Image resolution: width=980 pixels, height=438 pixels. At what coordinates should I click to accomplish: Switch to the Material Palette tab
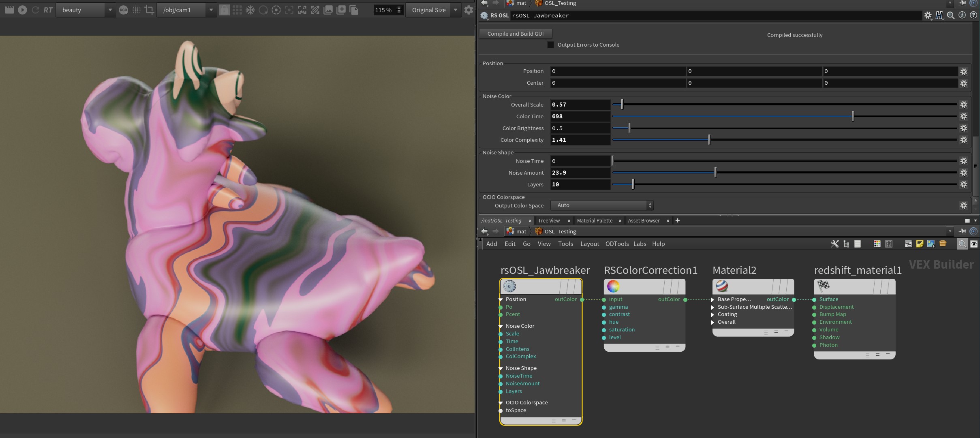(594, 220)
